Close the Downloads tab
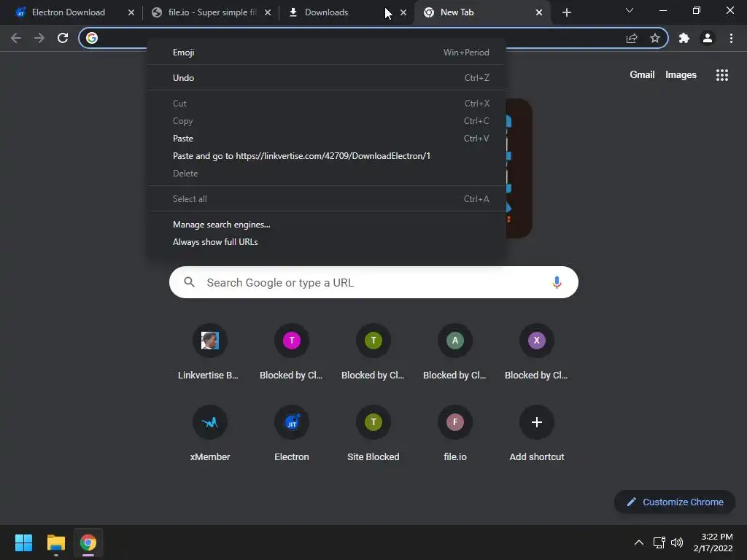 (403, 12)
